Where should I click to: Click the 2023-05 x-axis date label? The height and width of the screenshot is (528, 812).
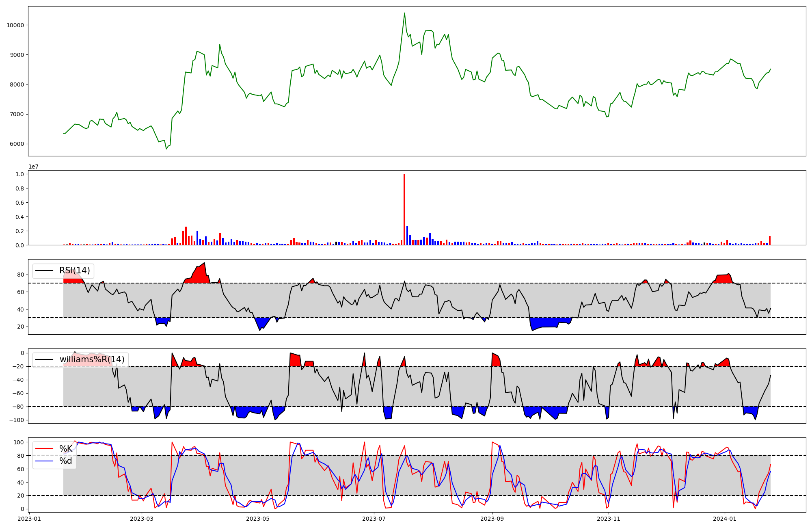click(x=258, y=519)
